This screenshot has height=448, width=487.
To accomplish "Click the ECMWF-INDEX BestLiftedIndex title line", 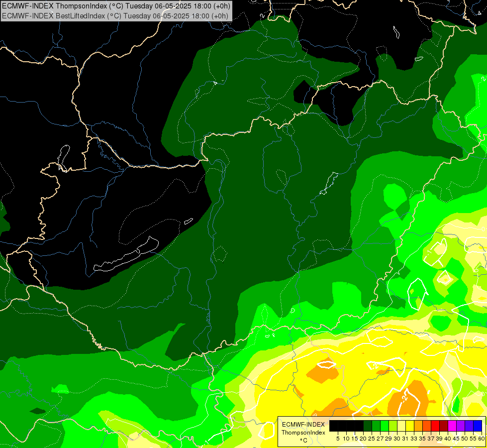I will click(x=115, y=15).
